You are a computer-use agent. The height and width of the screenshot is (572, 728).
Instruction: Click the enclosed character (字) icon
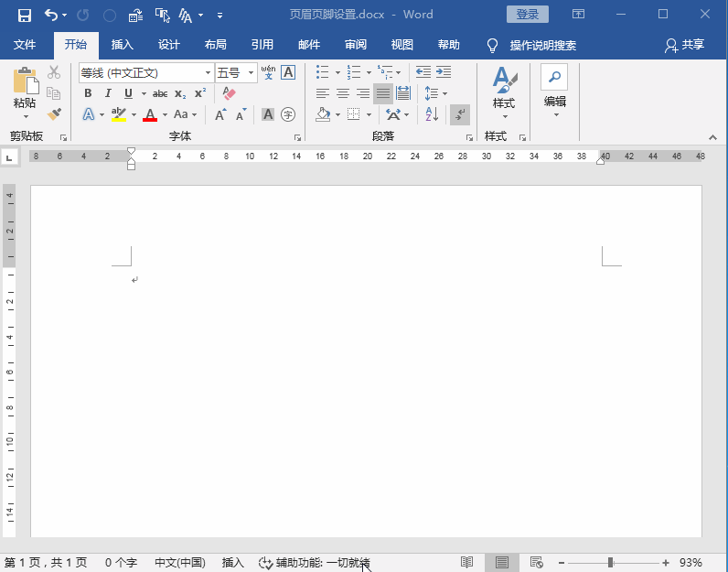(288, 114)
